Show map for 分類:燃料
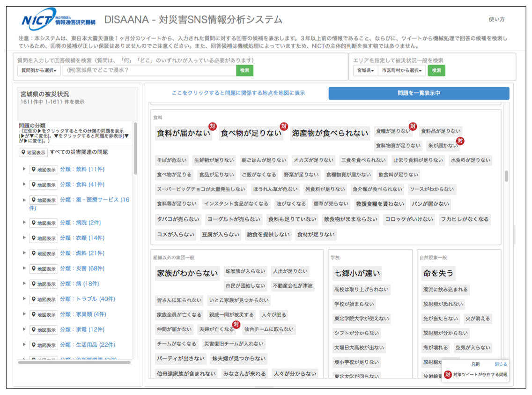Viewport: 532px width, 395px height. (x=44, y=253)
